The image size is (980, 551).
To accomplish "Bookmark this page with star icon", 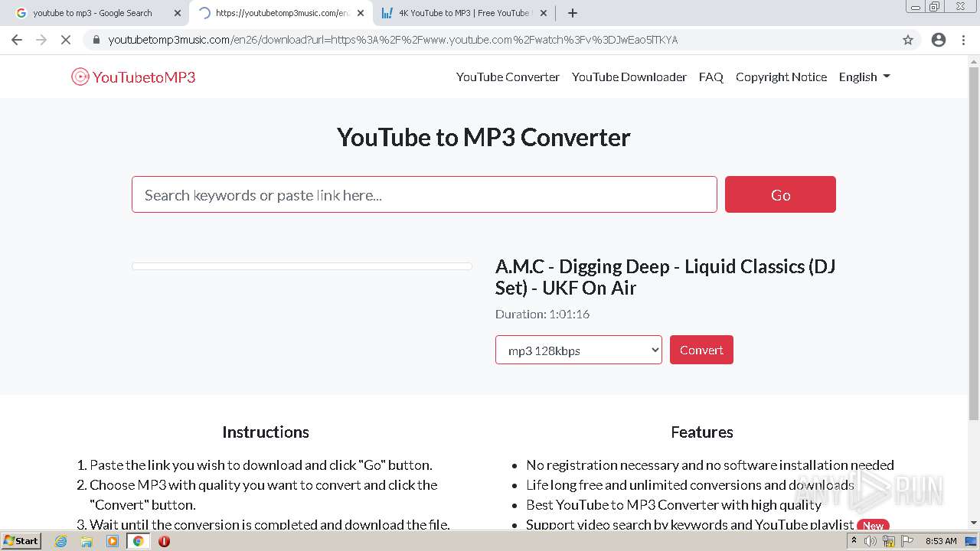I will 908,40.
